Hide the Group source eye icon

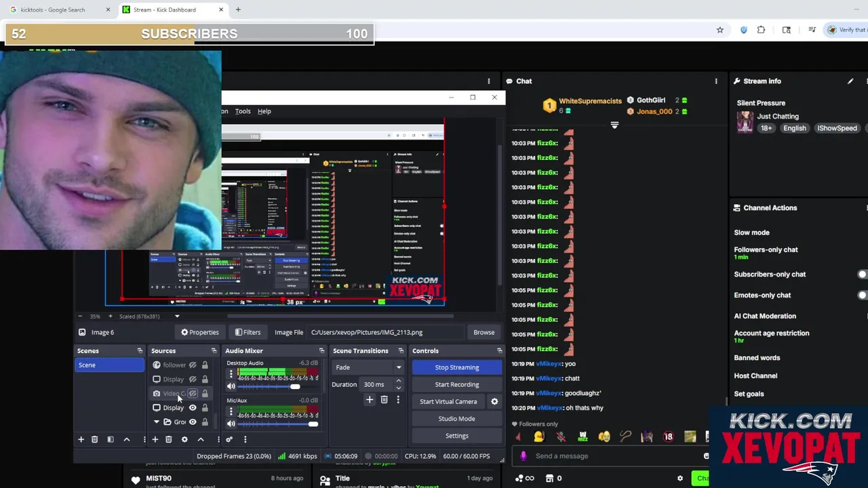(193, 422)
